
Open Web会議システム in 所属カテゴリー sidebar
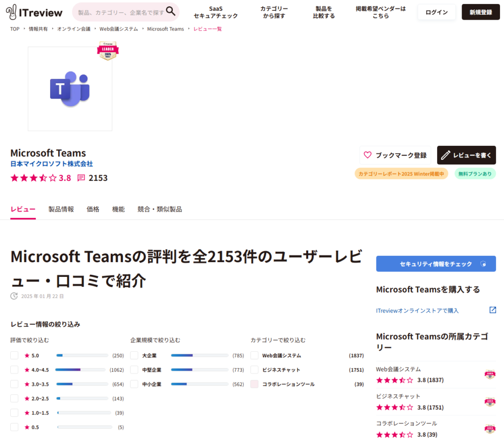398,369
